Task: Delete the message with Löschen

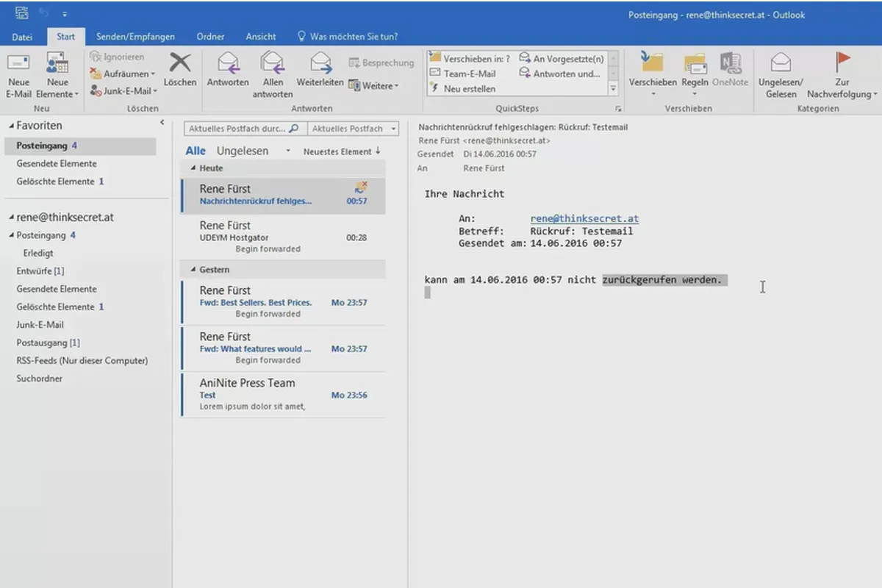Action: coord(180,70)
